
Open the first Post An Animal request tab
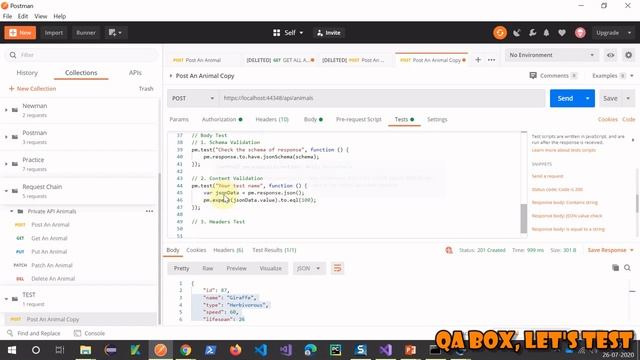pos(197,60)
